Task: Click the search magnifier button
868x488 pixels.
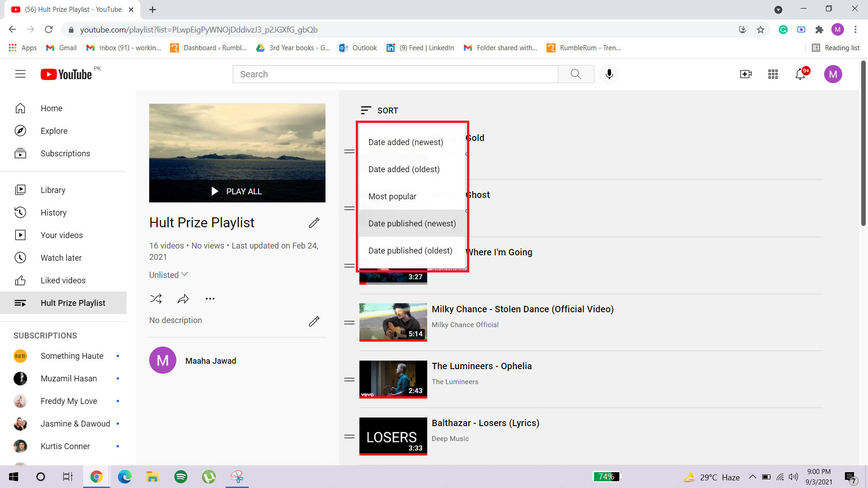Action: [576, 74]
